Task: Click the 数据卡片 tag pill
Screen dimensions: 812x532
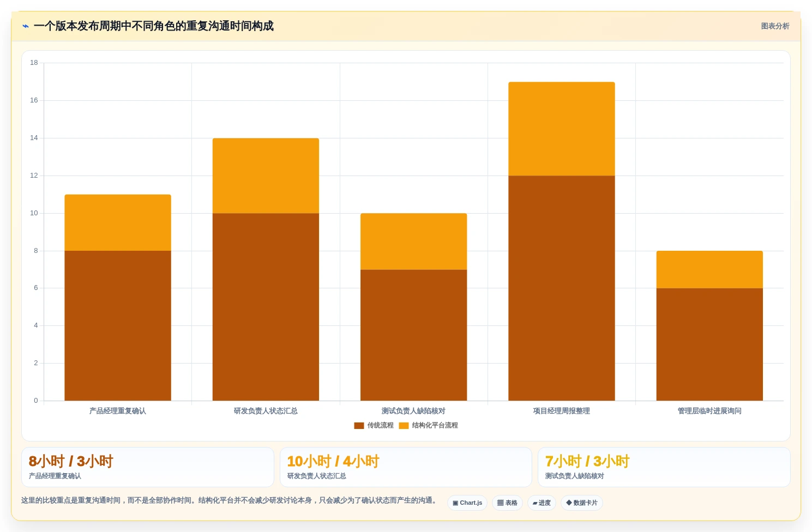Action: (581, 503)
